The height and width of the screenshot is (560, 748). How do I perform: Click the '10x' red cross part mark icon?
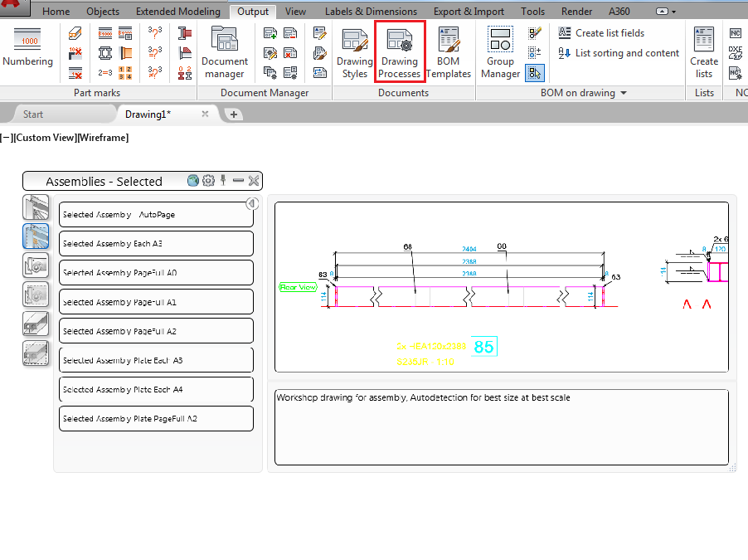[x=75, y=53]
